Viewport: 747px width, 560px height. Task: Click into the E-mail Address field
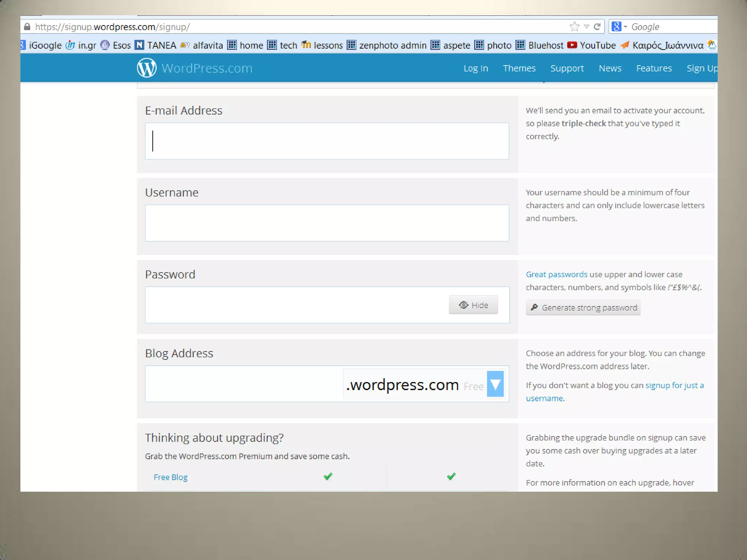pyautogui.click(x=327, y=141)
